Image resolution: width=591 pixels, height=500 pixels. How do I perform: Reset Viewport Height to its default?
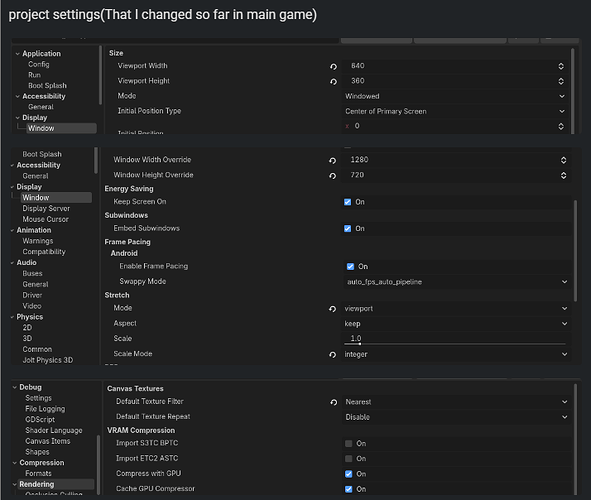point(333,81)
